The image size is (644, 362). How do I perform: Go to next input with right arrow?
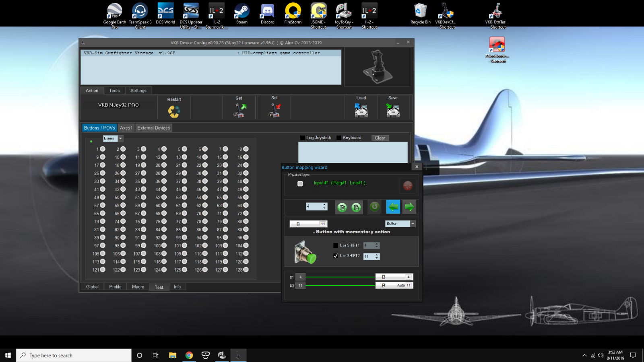409,207
